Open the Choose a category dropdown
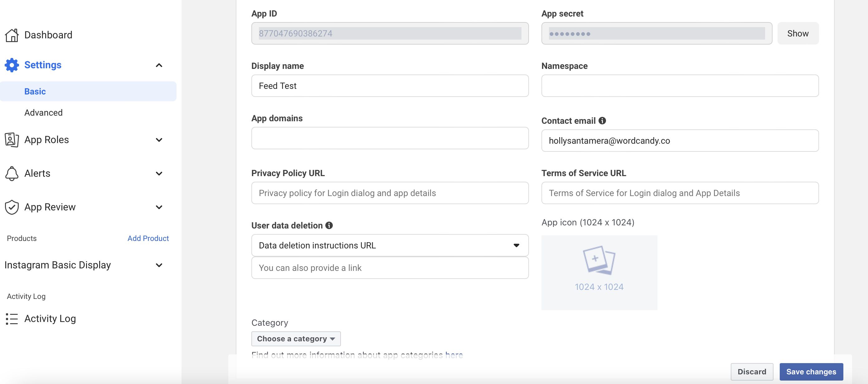Screen dimensions: 868x384 295,338
